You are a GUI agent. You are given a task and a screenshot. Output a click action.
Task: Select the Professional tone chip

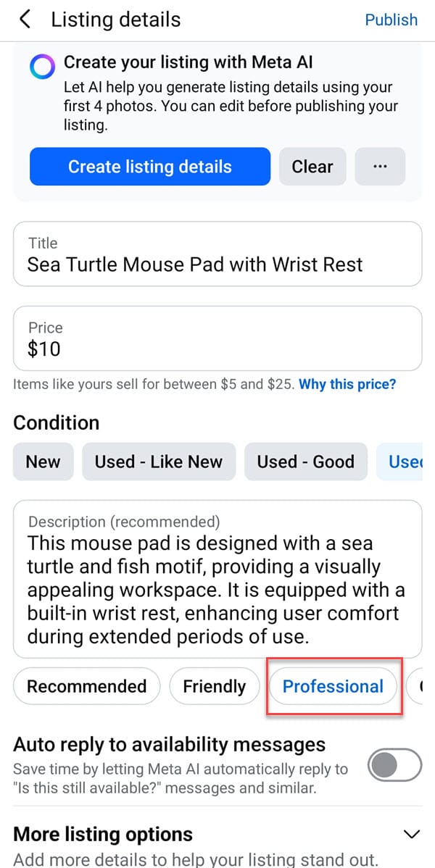pos(333,686)
